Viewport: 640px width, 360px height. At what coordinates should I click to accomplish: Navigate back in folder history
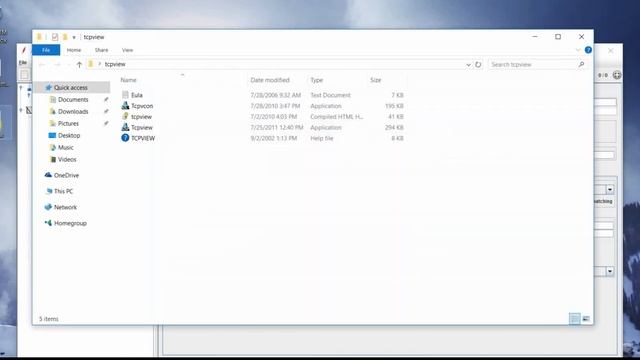42,64
